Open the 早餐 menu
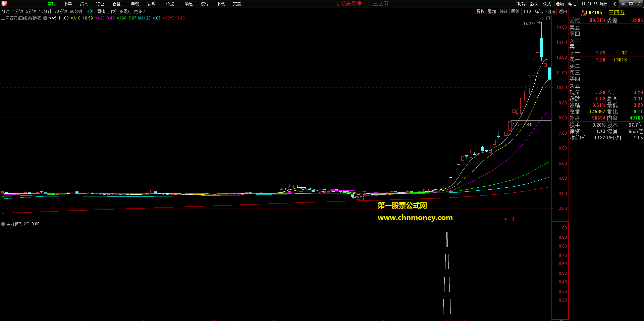 135,4
